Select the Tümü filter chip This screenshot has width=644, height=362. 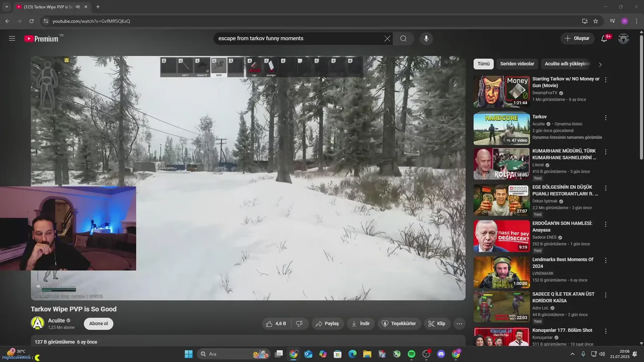[x=484, y=64]
